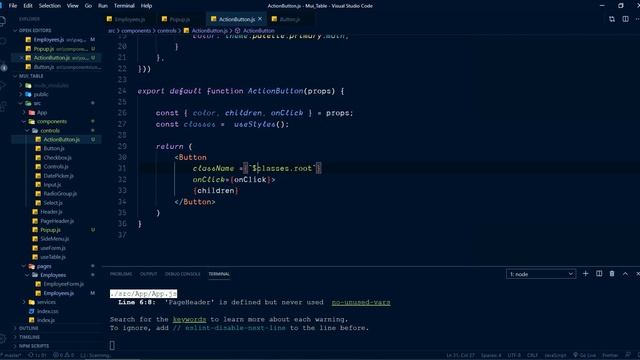640x360 pixels.
Task: Open errors and warnings status indicator
Action: click(64, 355)
